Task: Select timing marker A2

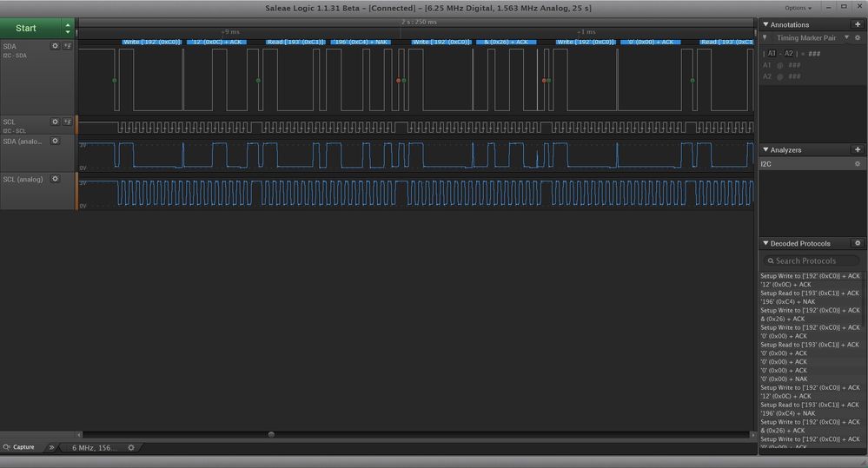Action: tap(788, 54)
